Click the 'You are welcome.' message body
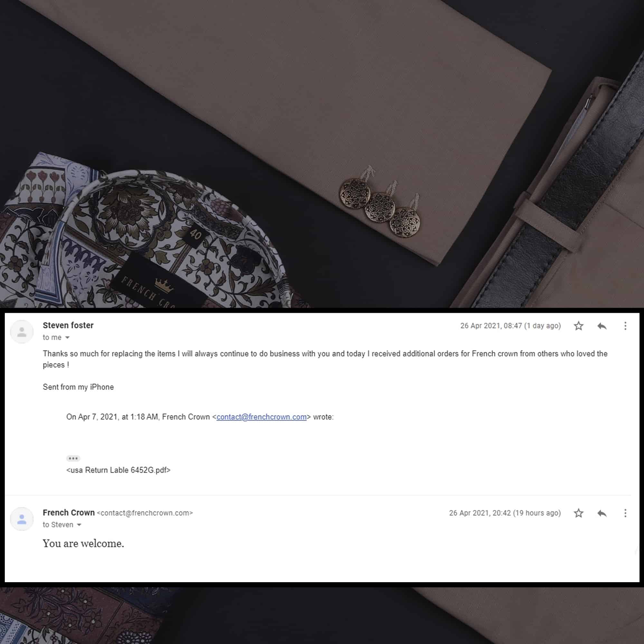This screenshot has width=644, height=644. (x=83, y=544)
